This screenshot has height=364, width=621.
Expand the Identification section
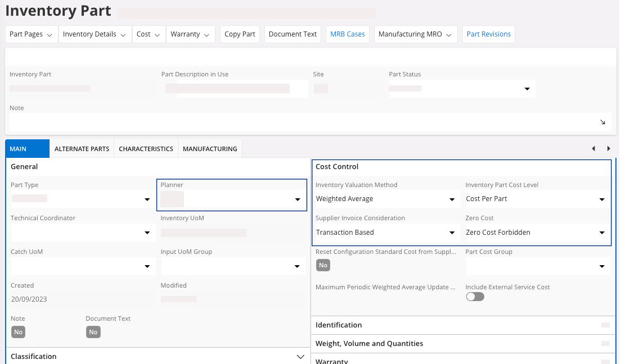461,325
